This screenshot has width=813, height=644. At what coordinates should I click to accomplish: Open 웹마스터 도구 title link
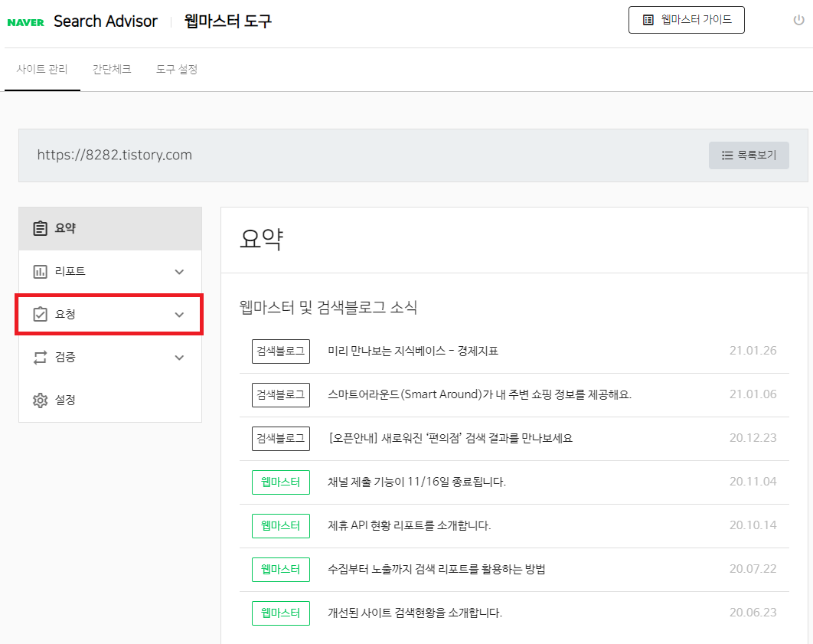pos(227,21)
